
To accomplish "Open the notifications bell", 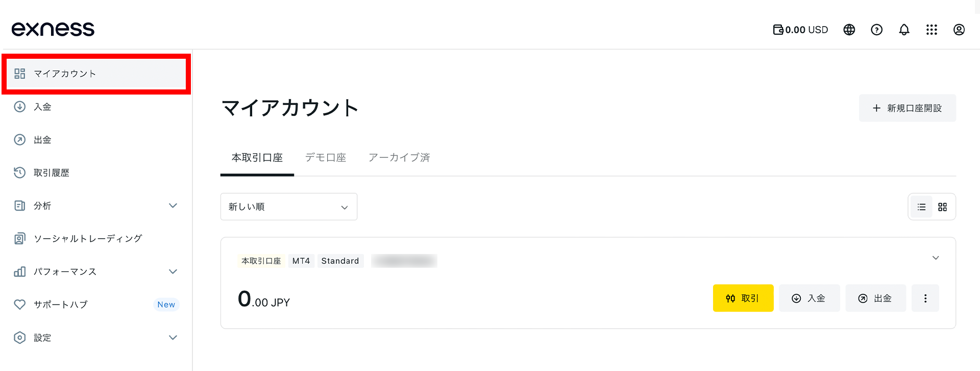I will [904, 30].
